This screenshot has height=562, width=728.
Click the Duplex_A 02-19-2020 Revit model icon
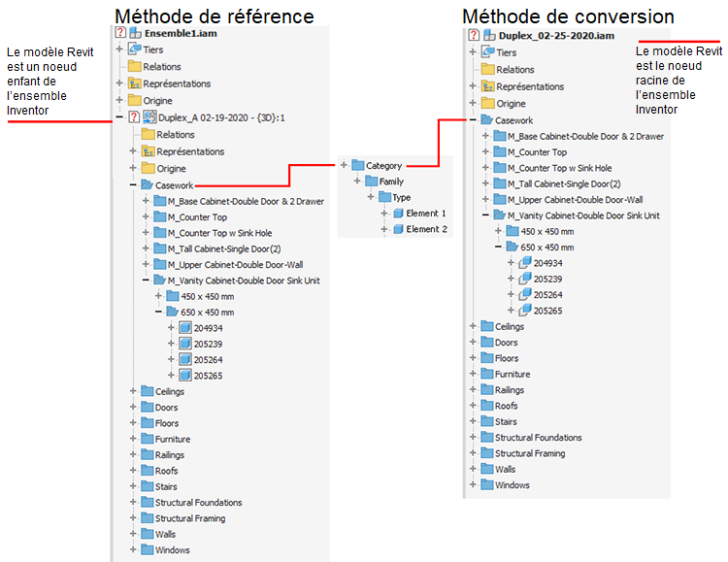[149, 117]
